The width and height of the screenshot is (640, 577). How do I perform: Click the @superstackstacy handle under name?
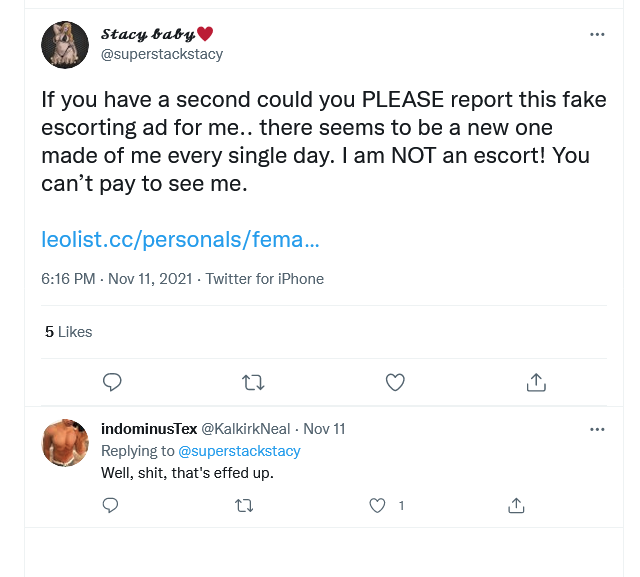tap(162, 54)
